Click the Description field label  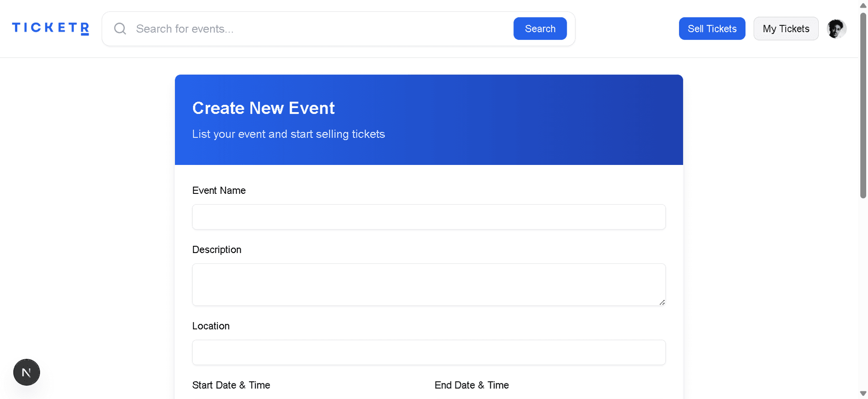[x=217, y=250]
